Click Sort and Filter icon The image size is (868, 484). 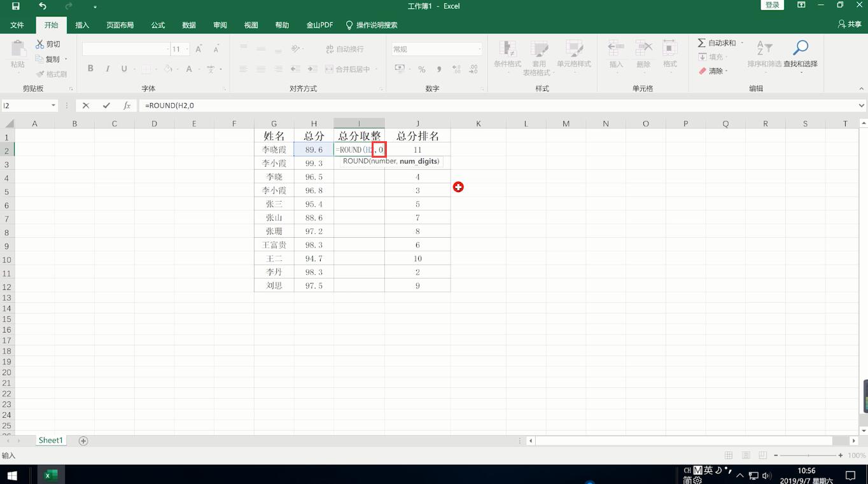(x=764, y=48)
